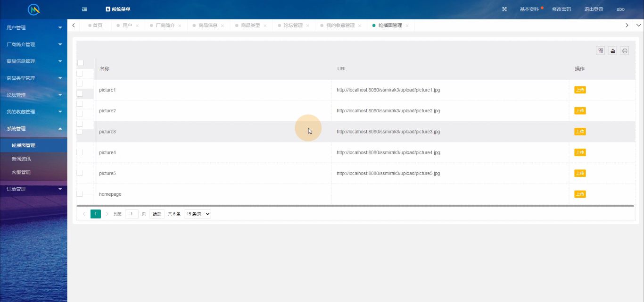The height and width of the screenshot is (302, 644).
Task: Expand 商品信息管理 sidebar menu
Action: pyautogui.click(x=33, y=61)
